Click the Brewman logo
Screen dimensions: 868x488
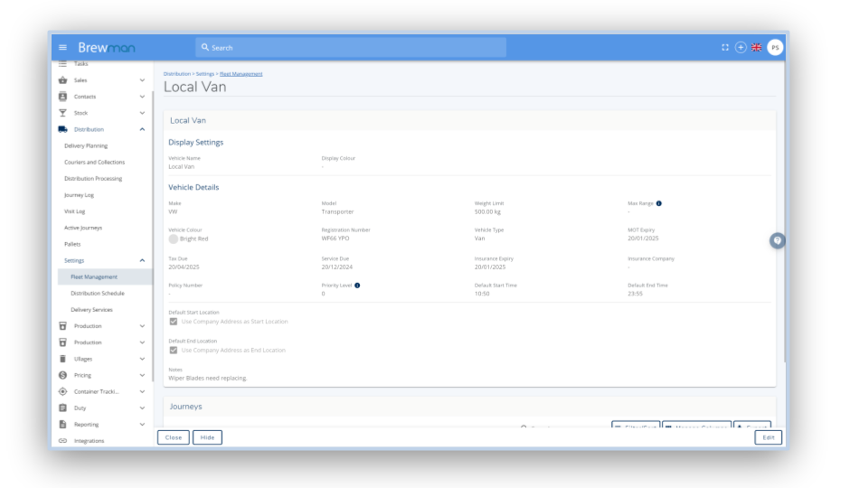pos(107,48)
